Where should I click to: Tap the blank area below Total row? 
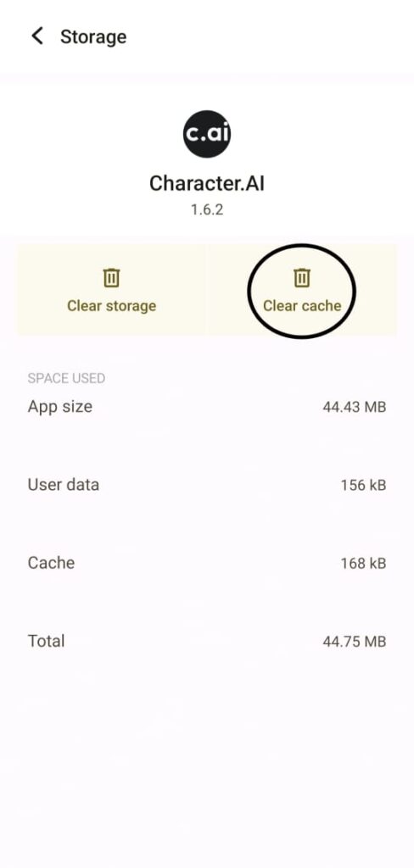tap(207, 764)
